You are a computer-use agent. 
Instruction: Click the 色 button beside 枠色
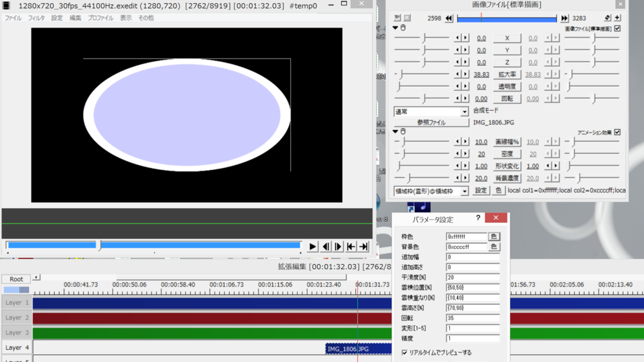click(494, 237)
